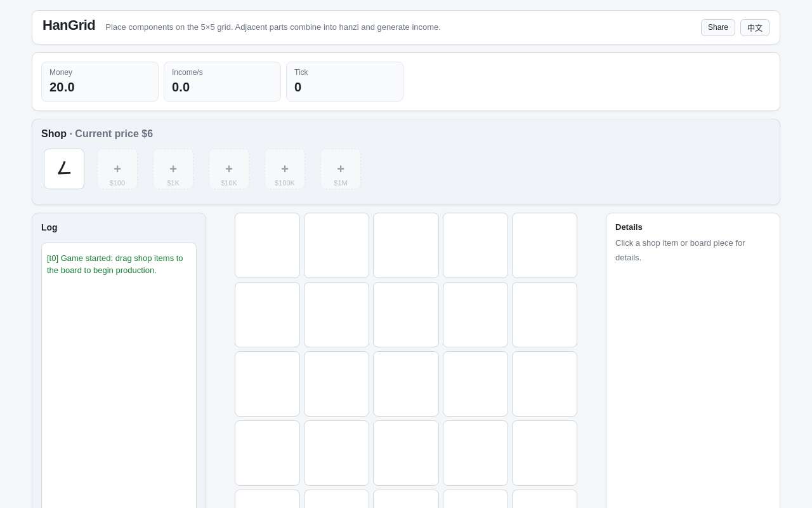Unlock the $100K shop slot
This screenshot has height=508, width=812.
[x=285, y=169]
